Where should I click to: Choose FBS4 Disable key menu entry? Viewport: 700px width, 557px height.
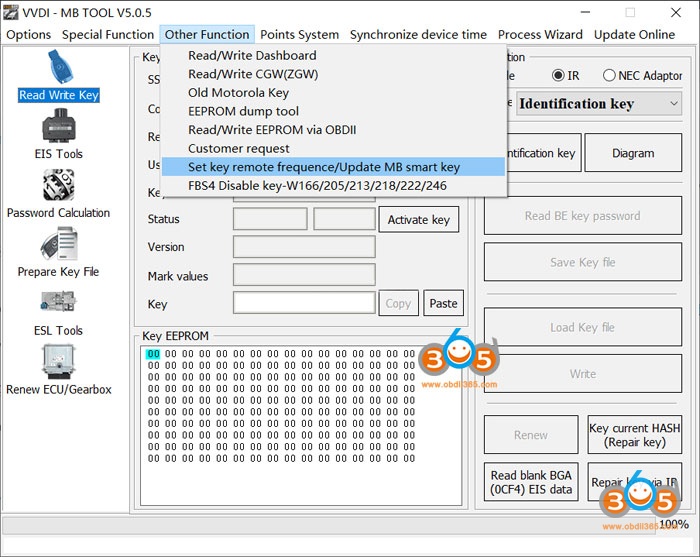[x=333, y=186]
